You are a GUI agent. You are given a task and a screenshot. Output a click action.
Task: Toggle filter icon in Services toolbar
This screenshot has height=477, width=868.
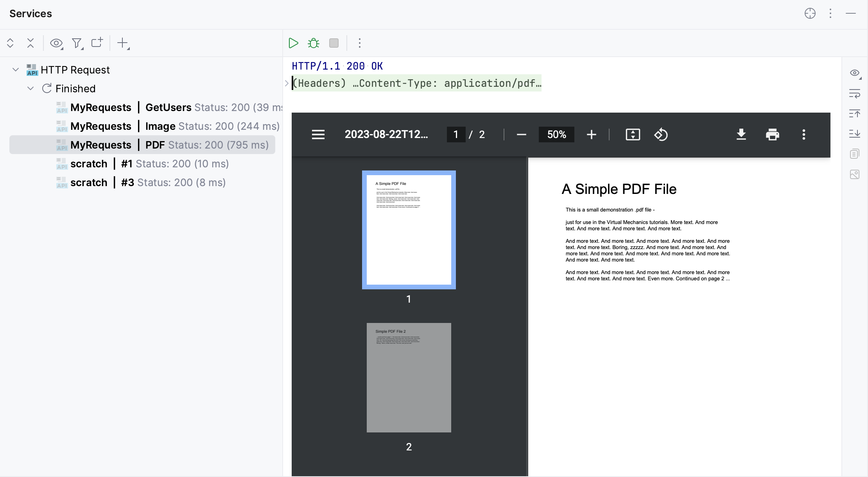click(x=77, y=43)
